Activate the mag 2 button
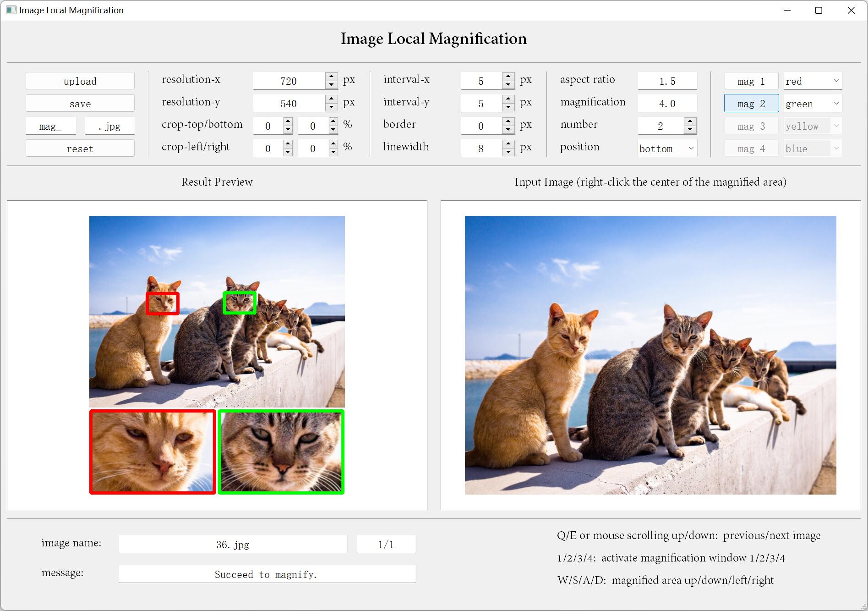This screenshot has height=611, width=868. click(751, 104)
